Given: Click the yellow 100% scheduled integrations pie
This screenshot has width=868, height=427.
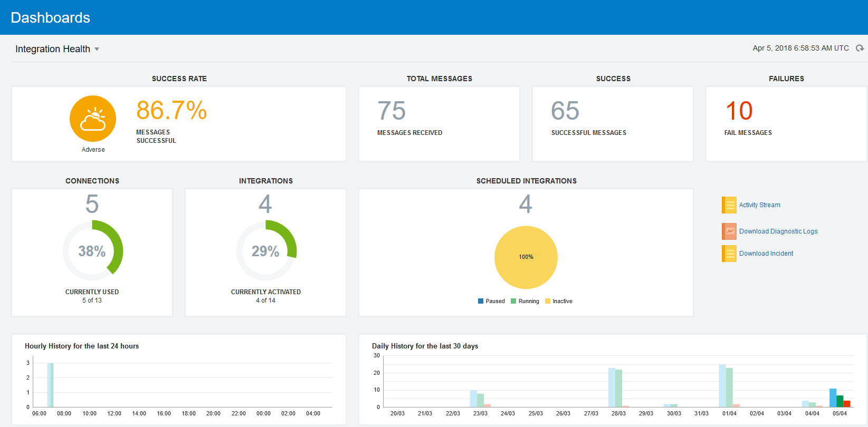Looking at the screenshot, I should click(526, 257).
